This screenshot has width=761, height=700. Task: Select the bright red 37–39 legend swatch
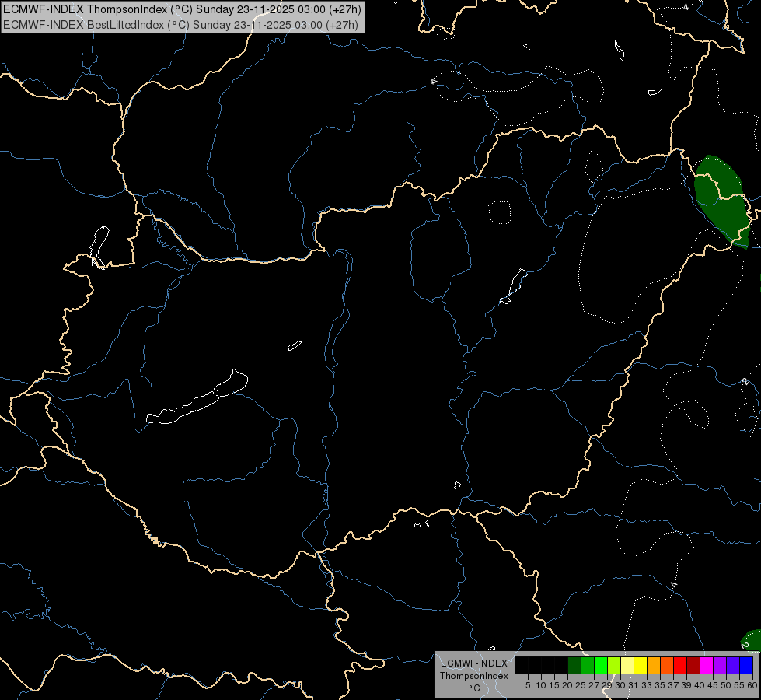(x=680, y=666)
